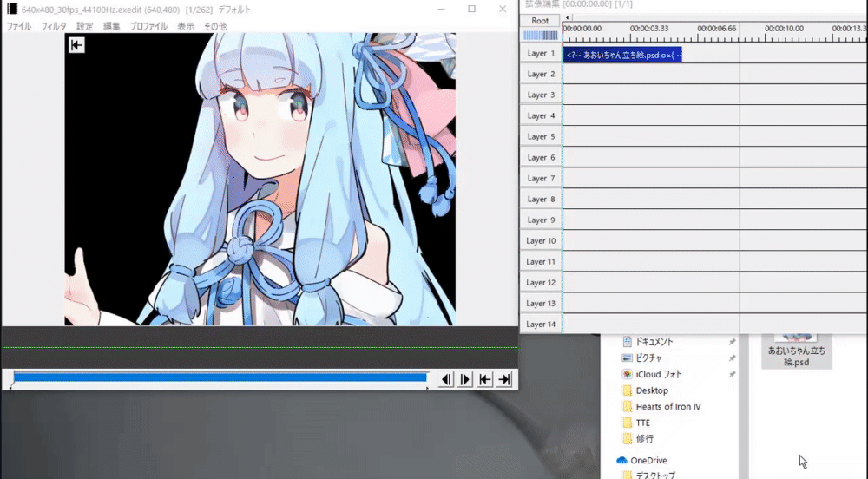Click the blue frame seek bar

point(220,377)
